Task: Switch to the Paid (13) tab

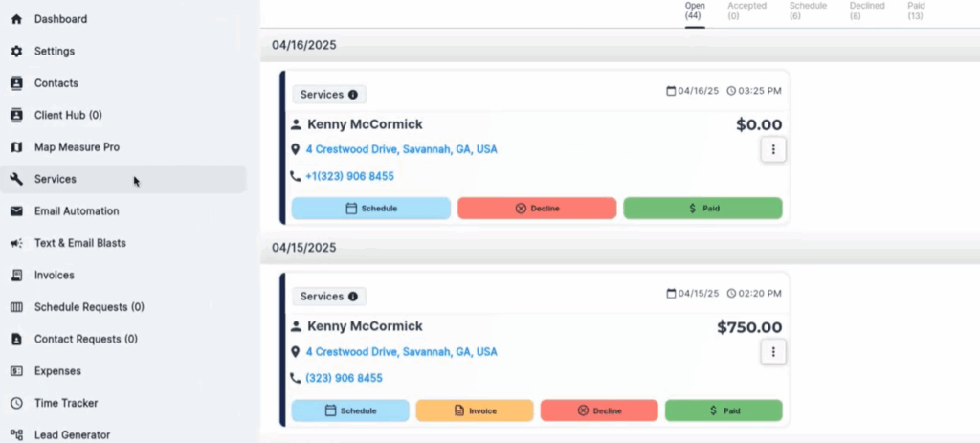Action: (x=916, y=11)
